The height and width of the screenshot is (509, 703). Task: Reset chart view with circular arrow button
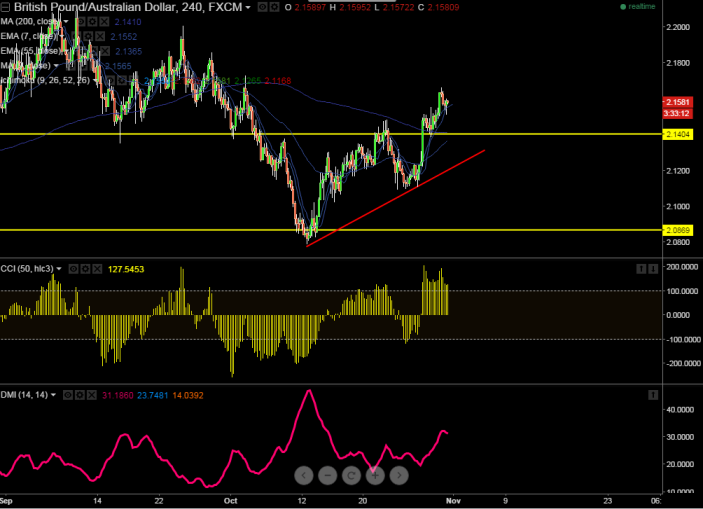click(x=352, y=475)
